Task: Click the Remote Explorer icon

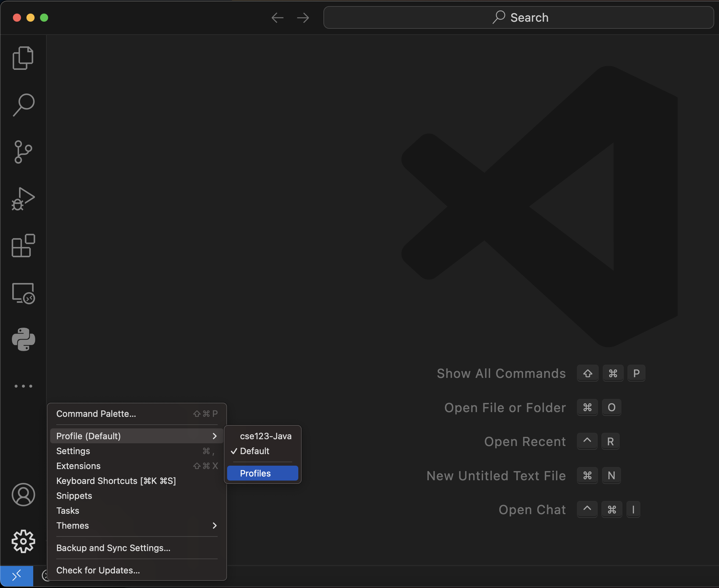Action: [x=23, y=293]
